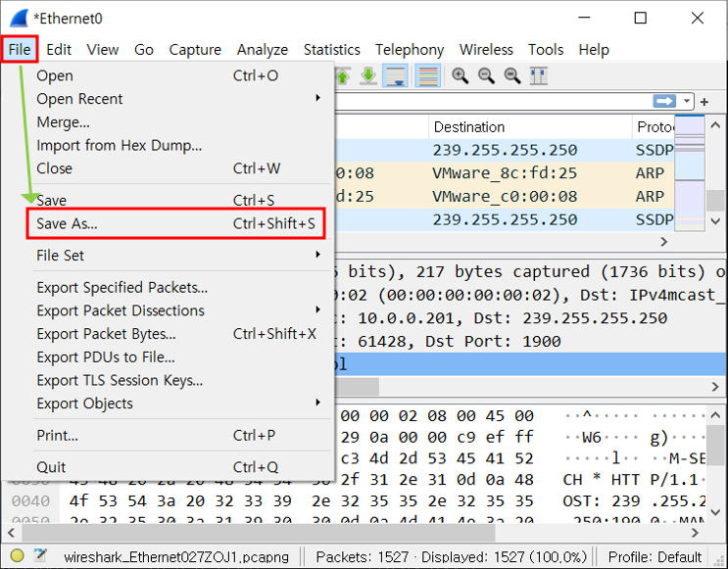Open the Help menu
This screenshot has height=569, width=728.
click(594, 49)
